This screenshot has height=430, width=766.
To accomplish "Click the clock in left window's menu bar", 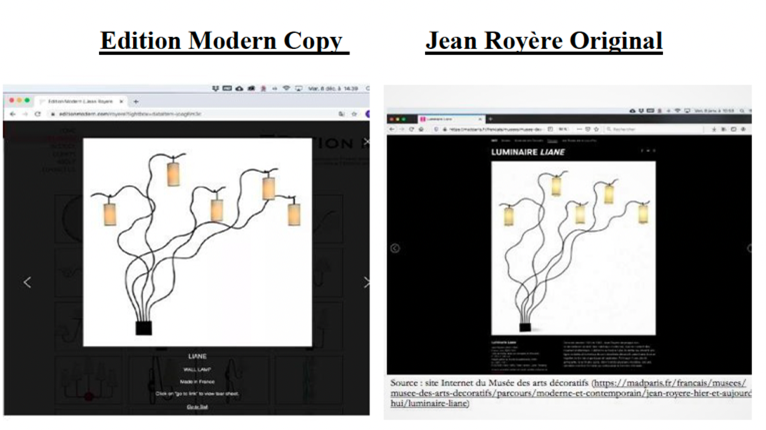I will click(x=333, y=88).
